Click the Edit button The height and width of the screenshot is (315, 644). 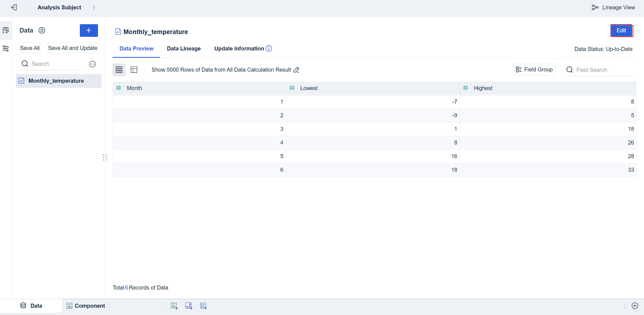tap(621, 31)
